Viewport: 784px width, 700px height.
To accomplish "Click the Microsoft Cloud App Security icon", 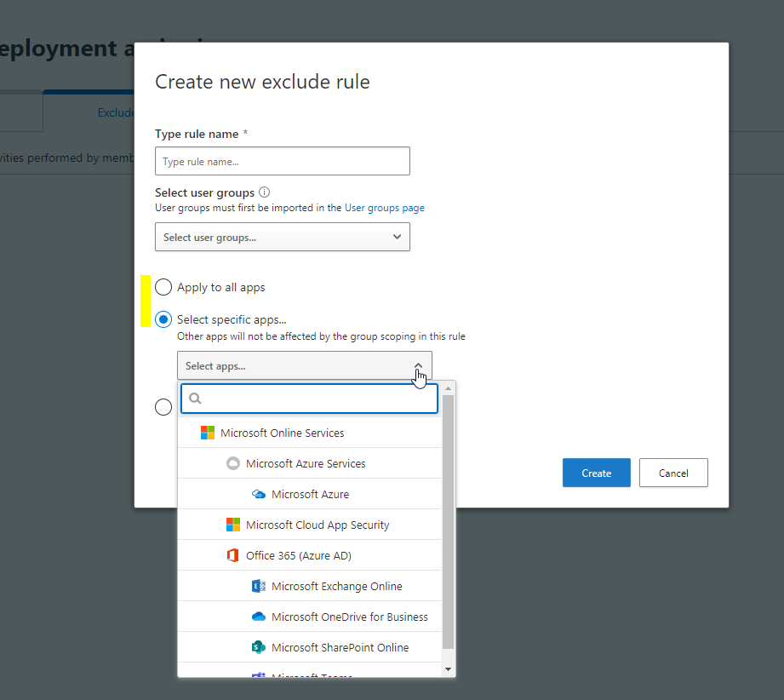I will coord(233,525).
